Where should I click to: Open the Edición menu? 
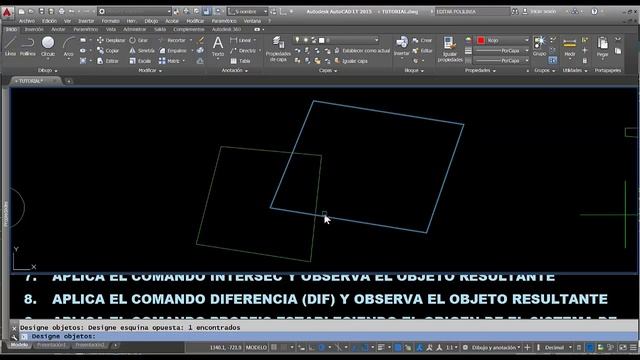tap(49, 21)
